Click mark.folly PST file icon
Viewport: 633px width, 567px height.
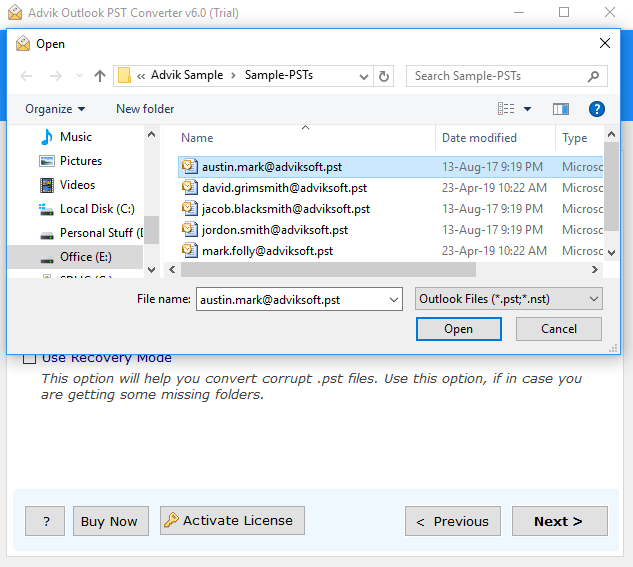click(x=189, y=250)
